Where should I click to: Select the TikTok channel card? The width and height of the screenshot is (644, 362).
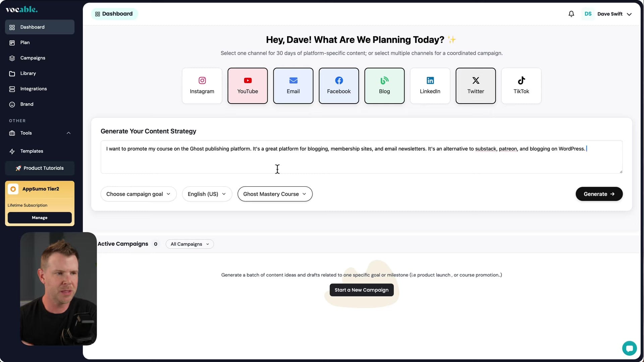click(521, 86)
